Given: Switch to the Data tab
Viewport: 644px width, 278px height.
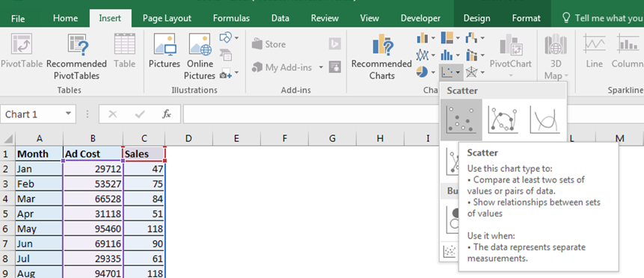Looking at the screenshot, I should (x=280, y=19).
